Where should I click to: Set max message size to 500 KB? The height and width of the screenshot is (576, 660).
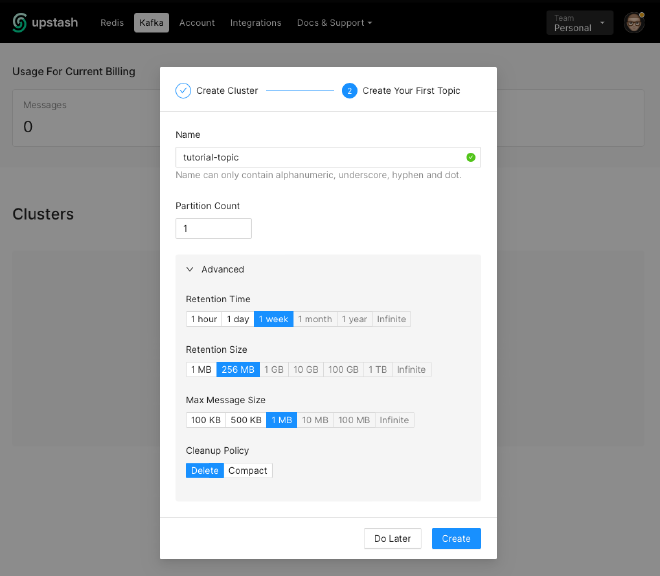pos(245,420)
